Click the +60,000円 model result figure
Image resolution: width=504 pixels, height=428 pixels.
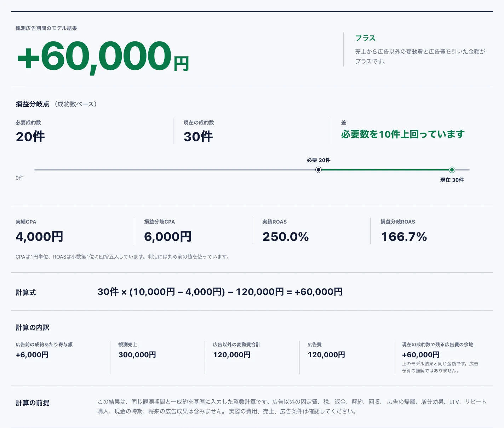[x=103, y=57]
